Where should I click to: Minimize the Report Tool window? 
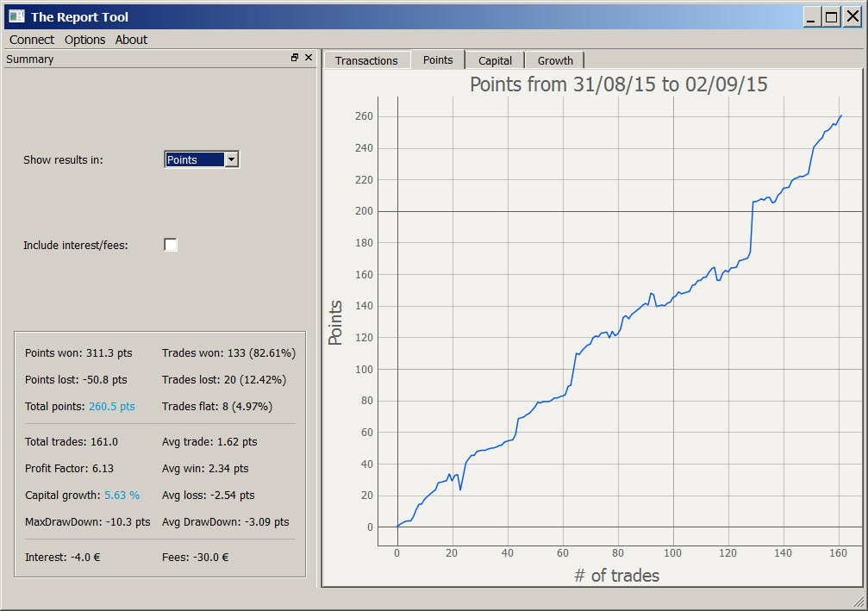click(x=812, y=16)
